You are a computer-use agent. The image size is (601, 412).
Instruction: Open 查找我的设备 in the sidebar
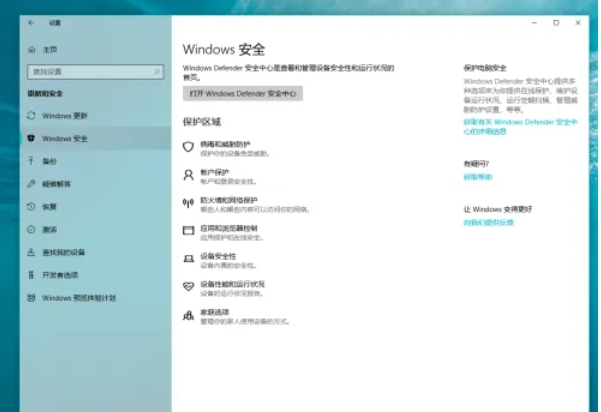tap(63, 252)
